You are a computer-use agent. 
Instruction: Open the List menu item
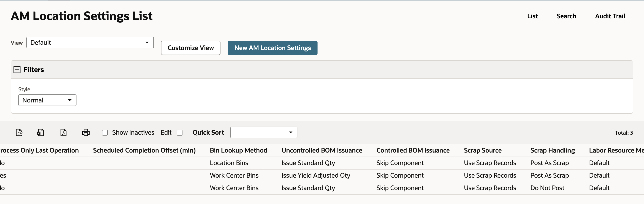click(532, 16)
